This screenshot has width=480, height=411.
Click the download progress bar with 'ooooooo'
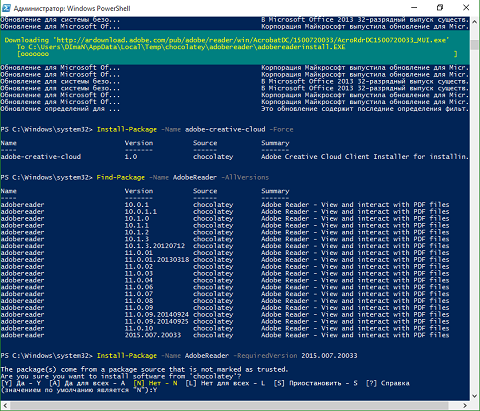point(237,54)
